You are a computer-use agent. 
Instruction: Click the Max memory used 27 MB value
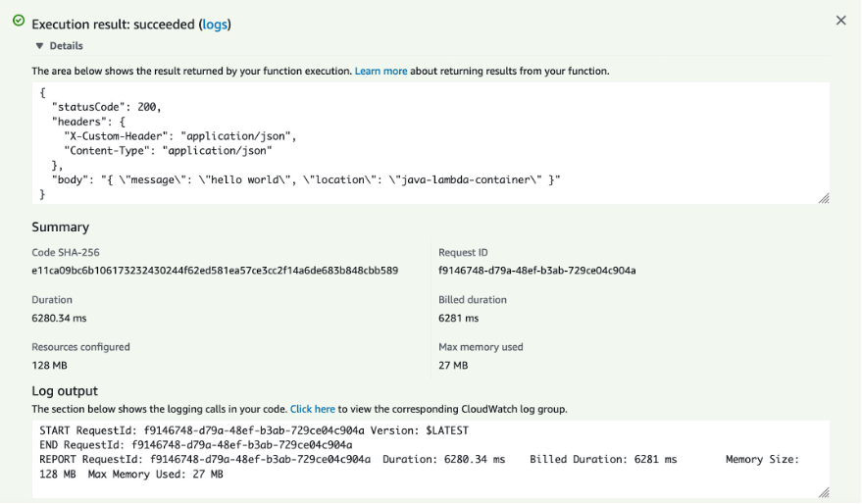453,366
